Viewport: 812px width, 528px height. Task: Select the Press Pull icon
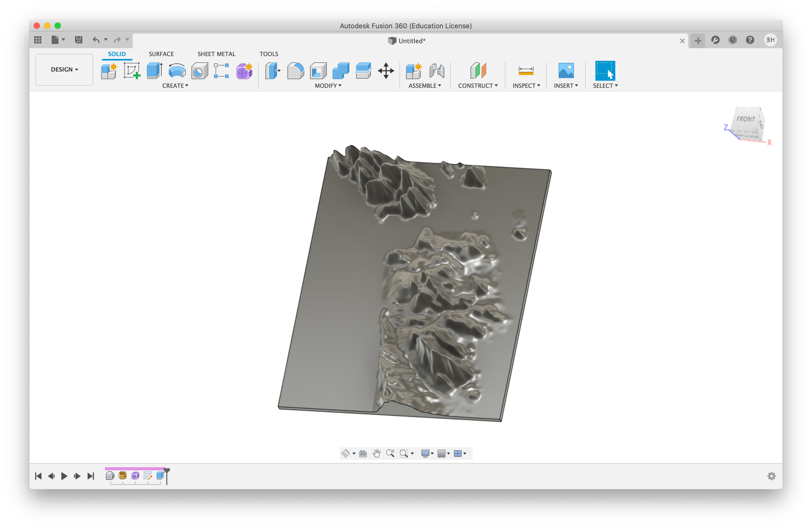pos(273,71)
